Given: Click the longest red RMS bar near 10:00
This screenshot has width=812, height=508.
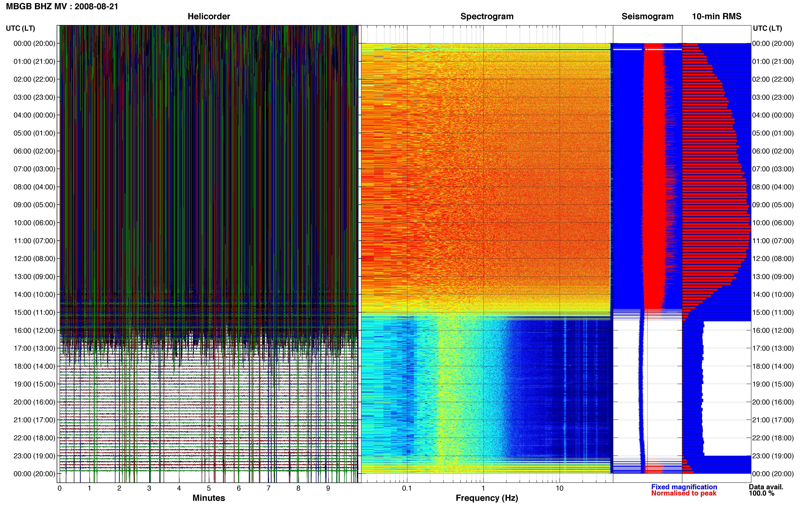Looking at the screenshot, I should (x=717, y=230).
